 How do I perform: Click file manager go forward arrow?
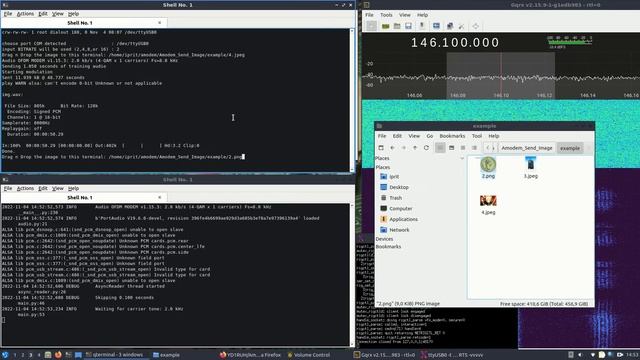(404, 148)
